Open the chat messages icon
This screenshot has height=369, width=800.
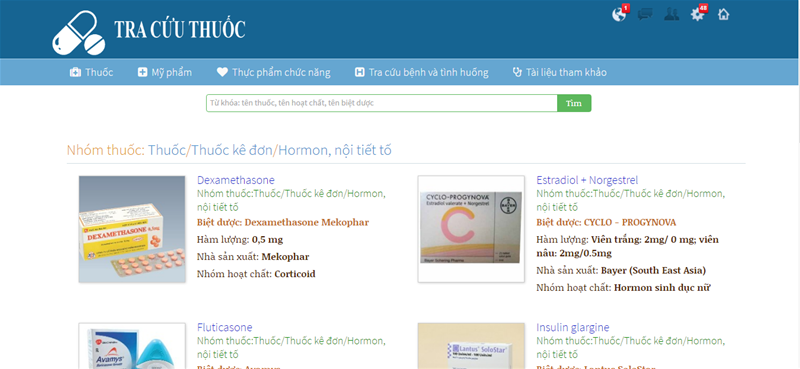[645, 14]
